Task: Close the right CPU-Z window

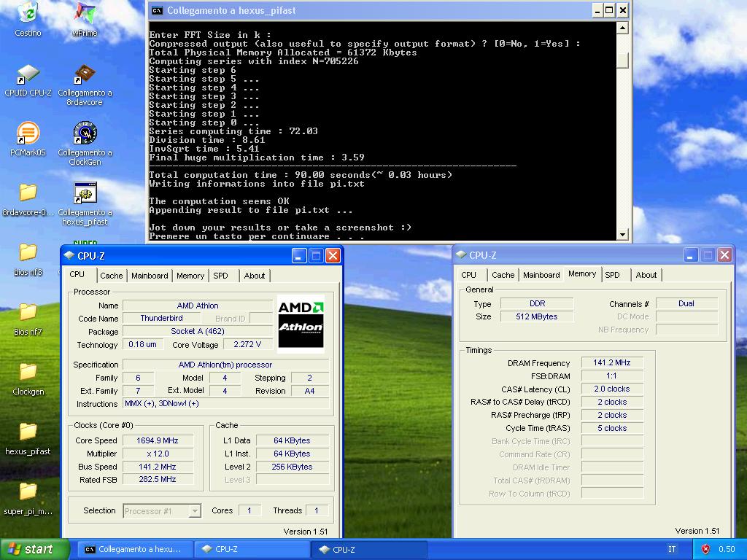Action: click(724, 254)
